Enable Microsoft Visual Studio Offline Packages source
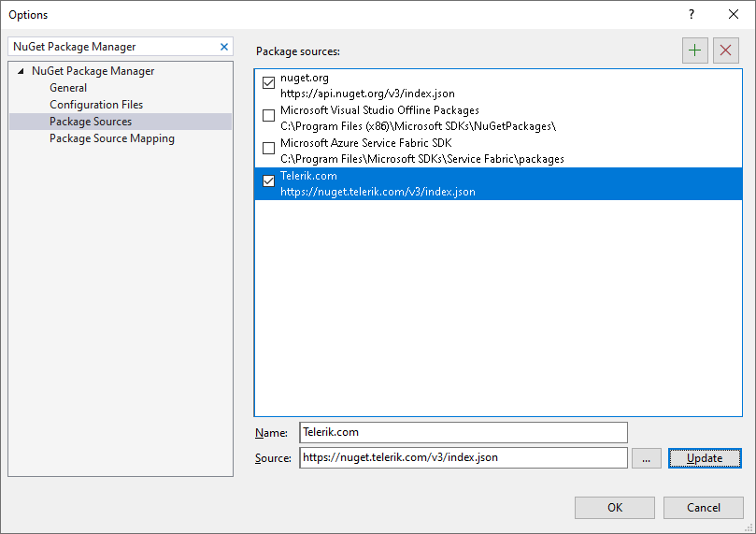Viewport: 756px width, 534px height. coord(269,117)
